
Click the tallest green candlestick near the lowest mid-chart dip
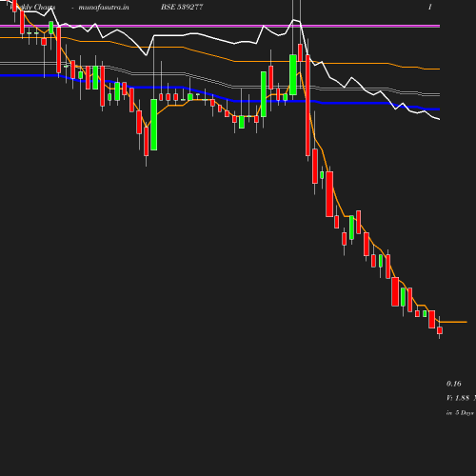(x=154, y=125)
